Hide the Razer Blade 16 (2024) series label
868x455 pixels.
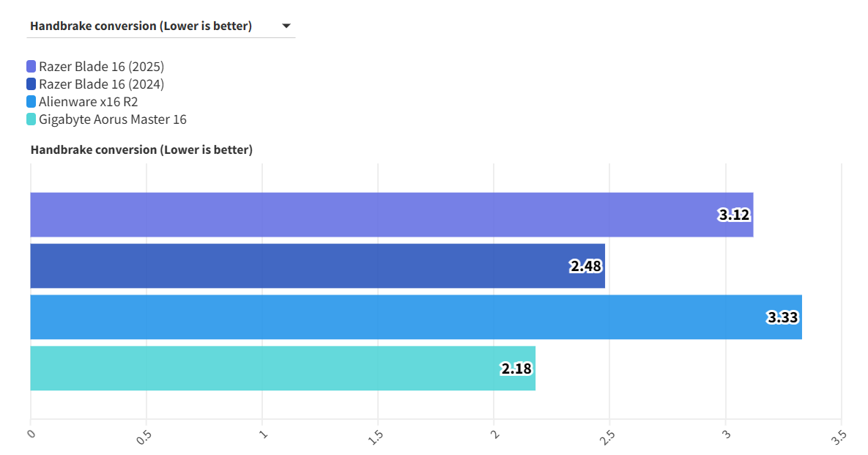click(x=101, y=84)
